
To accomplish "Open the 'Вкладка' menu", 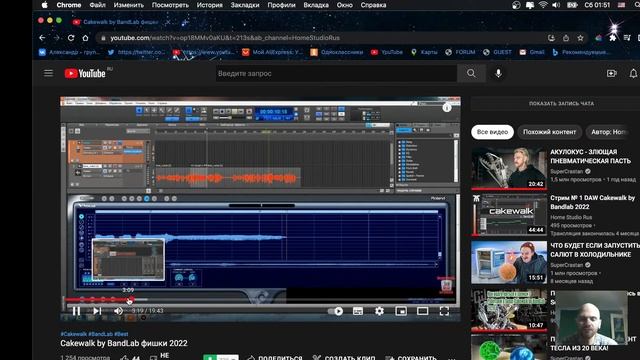I will [316, 5].
